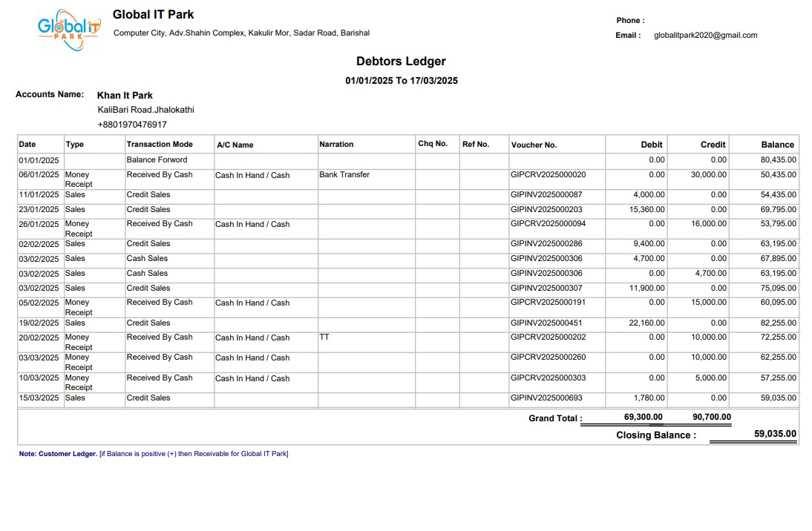Click the Balance column header

click(x=777, y=145)
